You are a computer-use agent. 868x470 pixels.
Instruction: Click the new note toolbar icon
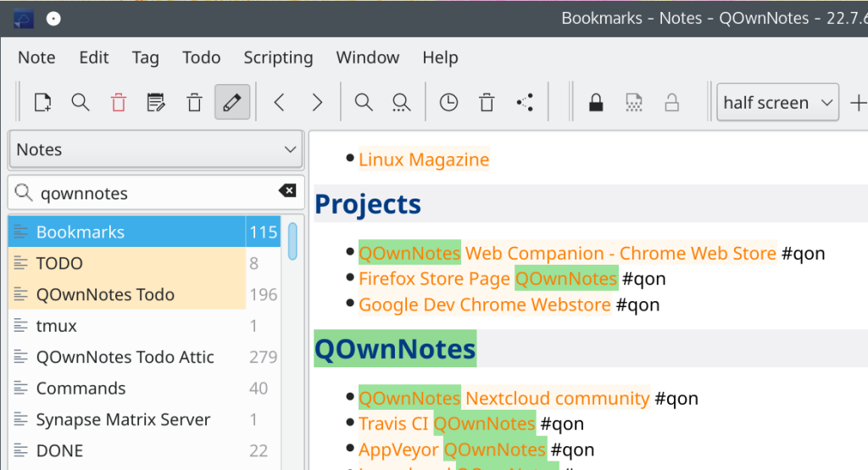[42, 103]
